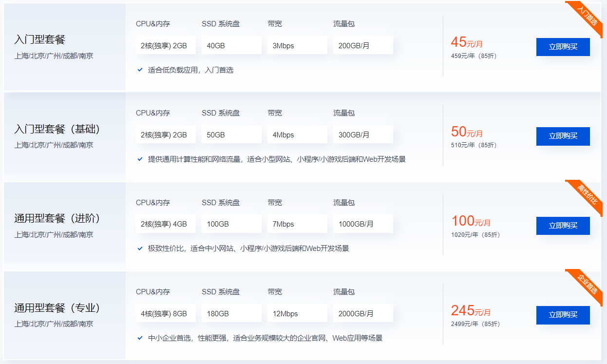Click description starting 中小企业首选

click(x=265, y=338)
